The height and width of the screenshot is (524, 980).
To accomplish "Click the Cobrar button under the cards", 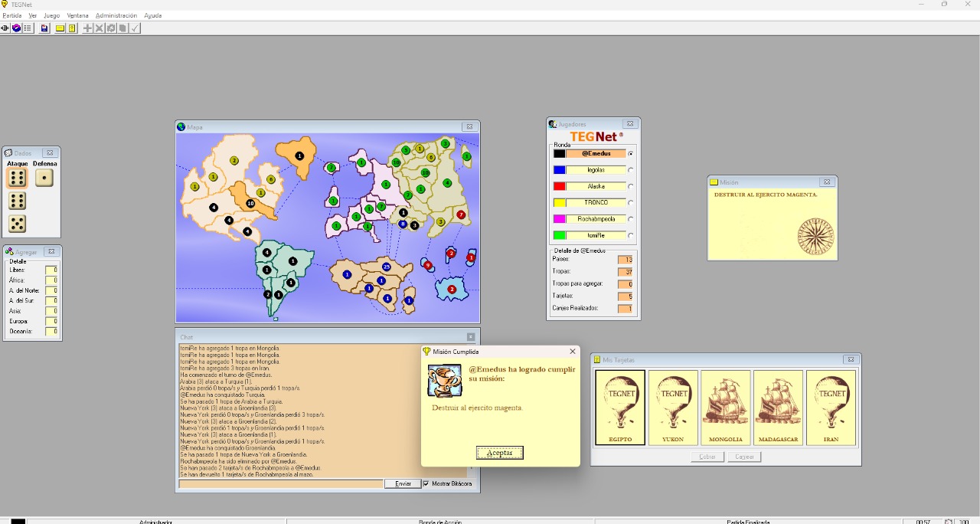I will (x=707, y=457).
